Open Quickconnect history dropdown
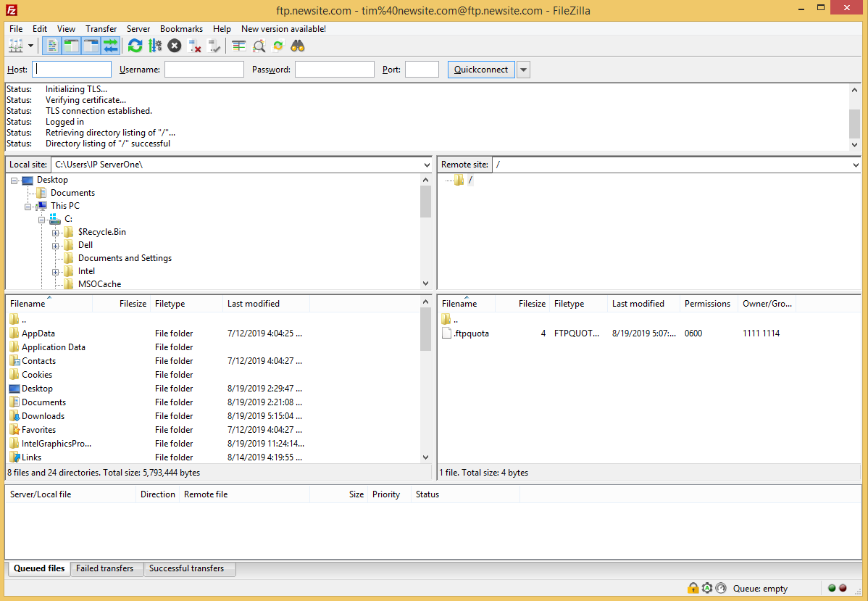The width and height of the screenshot is (868, 601). pyautogui.click(x=523, y=70)
